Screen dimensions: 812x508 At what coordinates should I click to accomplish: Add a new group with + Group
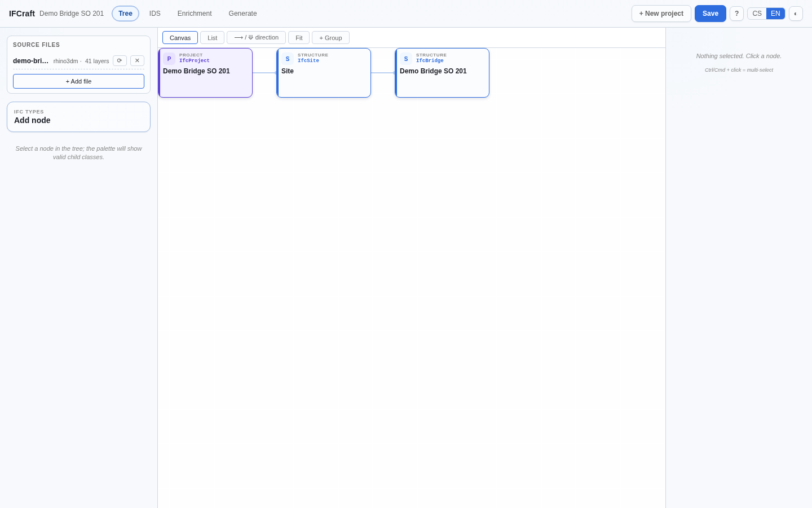point(330,38)
